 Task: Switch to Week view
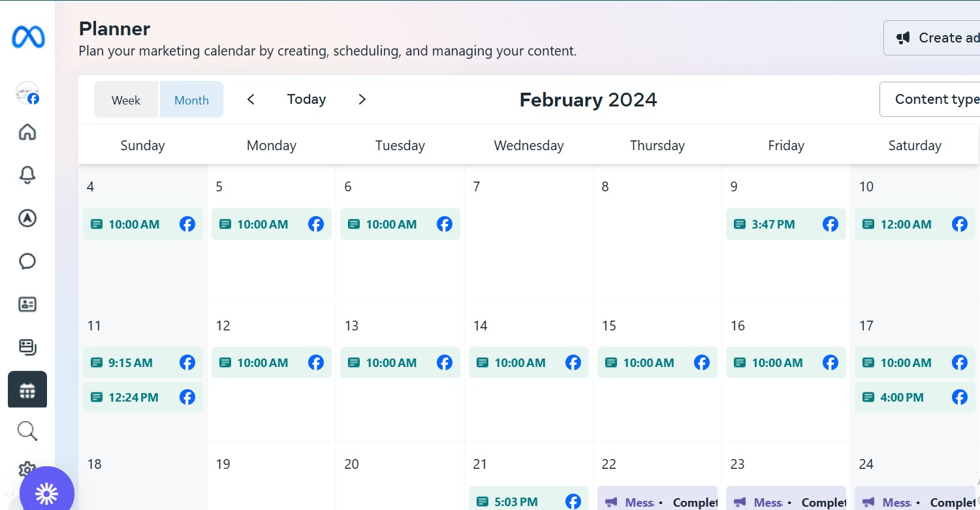pos(126,100)
